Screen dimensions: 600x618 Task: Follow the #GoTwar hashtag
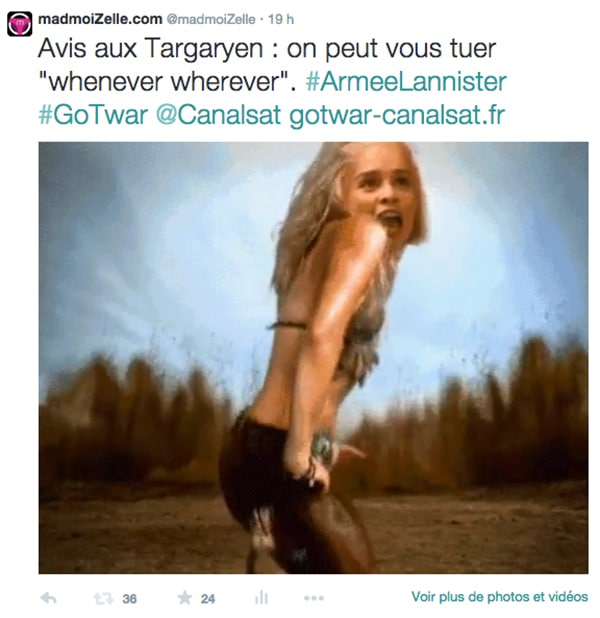pos(93,115)
